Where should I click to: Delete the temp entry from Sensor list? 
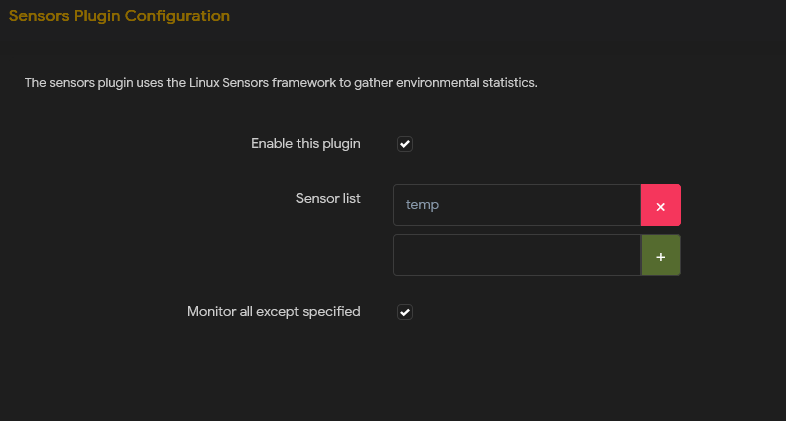660,205
